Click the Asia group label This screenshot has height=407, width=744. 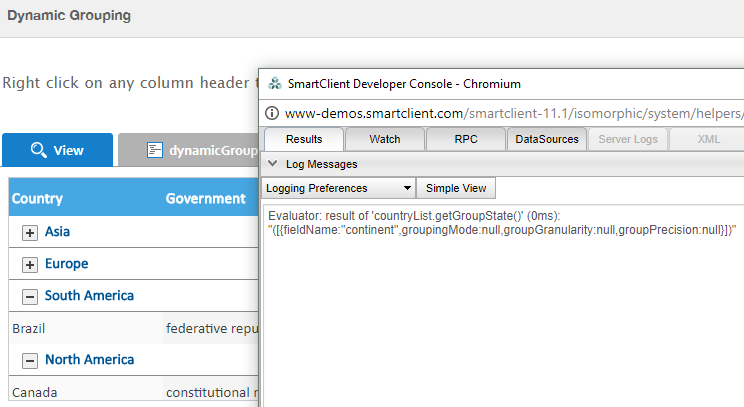tap(57, 231)
